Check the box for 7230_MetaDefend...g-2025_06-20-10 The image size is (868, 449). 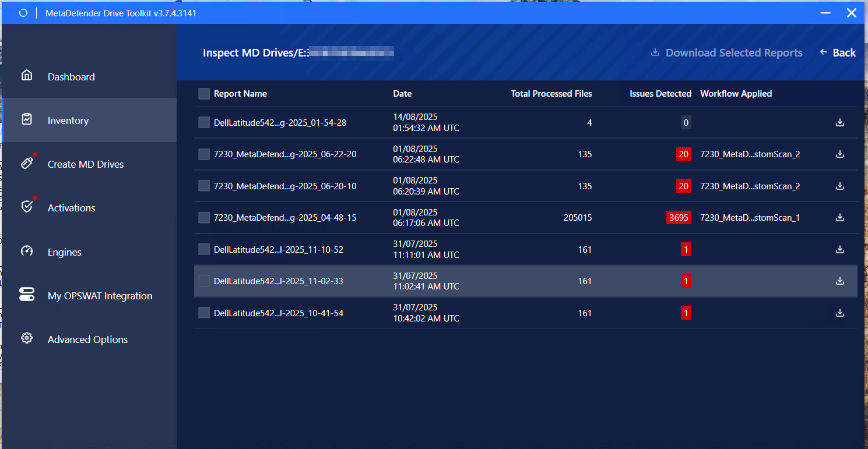tap(204, 186)
